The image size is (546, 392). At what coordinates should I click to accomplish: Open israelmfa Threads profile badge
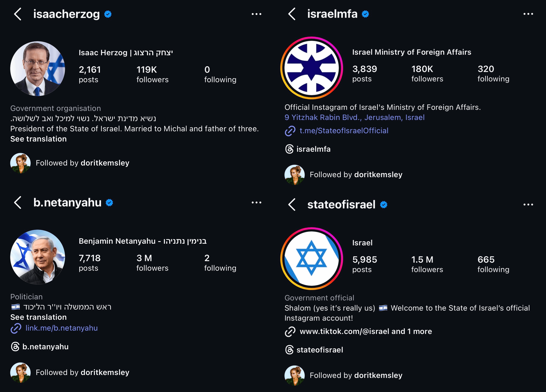coord(308,149)
